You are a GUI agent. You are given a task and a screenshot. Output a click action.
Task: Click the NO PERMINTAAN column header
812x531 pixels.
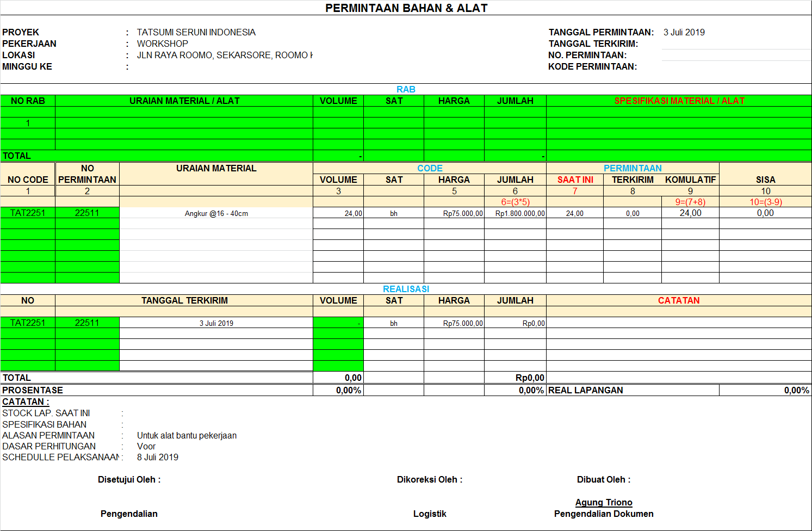click(87, 174)
